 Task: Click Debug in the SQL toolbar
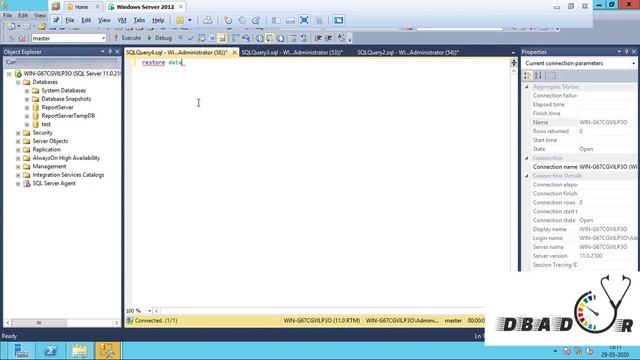(x=159, y=38)
